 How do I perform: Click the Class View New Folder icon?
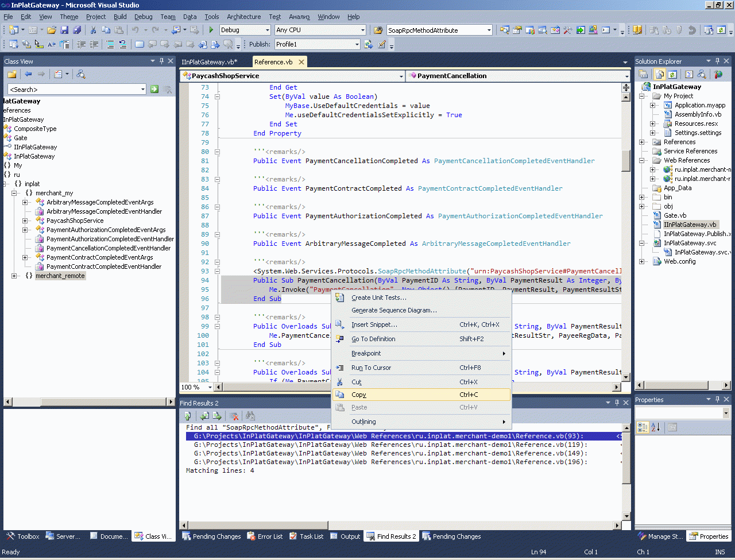pos(11,74)
